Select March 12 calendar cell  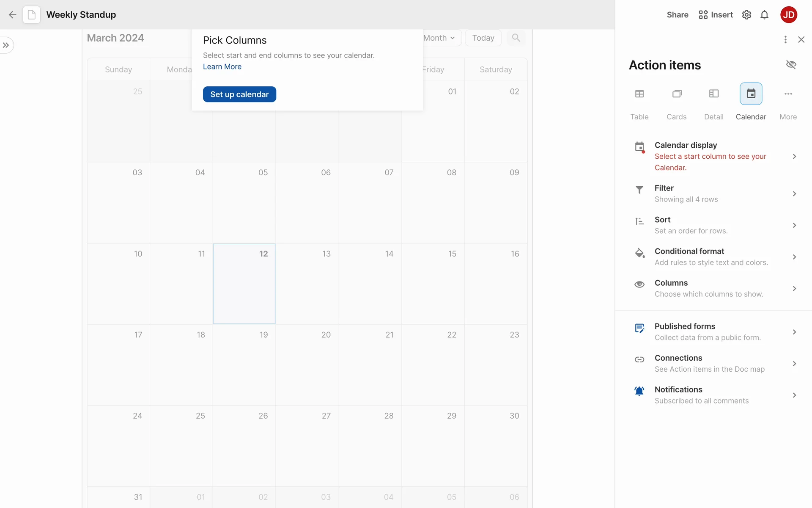[x=244, y=284]
